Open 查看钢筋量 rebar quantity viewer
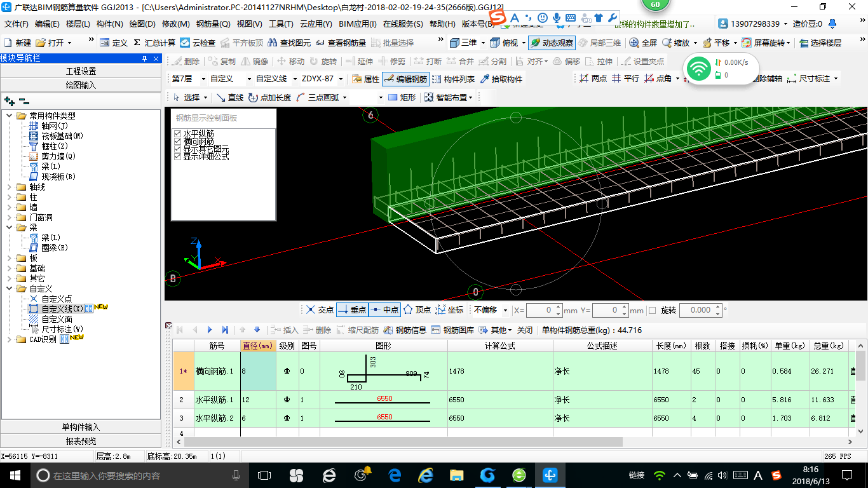The width and height of the screenshot is (868, 488). [340, 43]
